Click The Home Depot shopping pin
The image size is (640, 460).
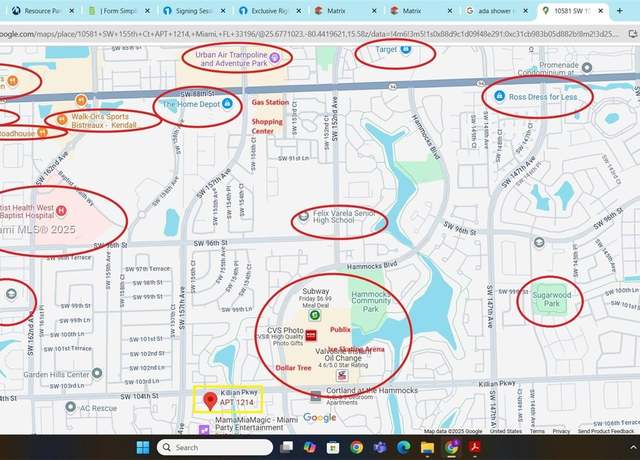[x=227, y=103]
